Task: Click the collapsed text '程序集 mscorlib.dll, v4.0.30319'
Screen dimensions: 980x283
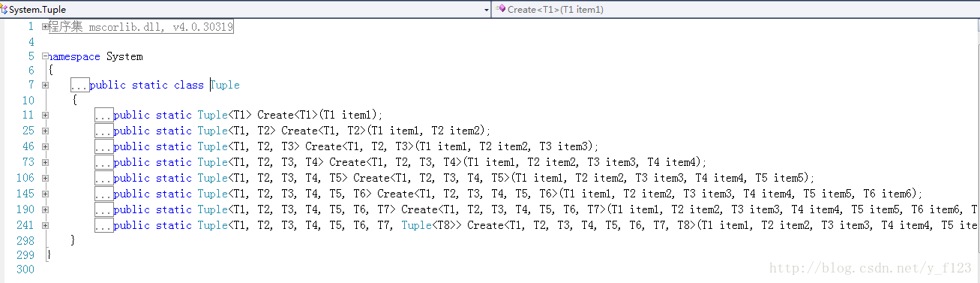Action: pyautogui.click(x=141, y=26)
